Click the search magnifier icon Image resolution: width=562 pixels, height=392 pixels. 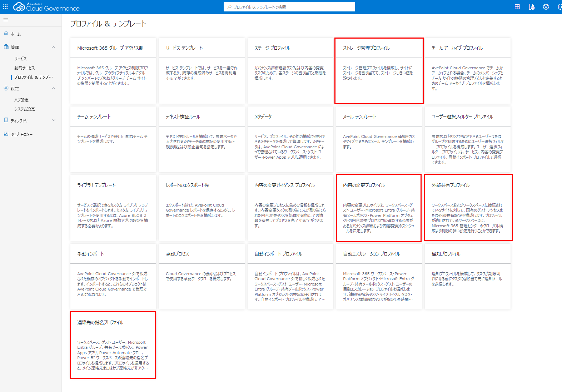click(229, 7)
